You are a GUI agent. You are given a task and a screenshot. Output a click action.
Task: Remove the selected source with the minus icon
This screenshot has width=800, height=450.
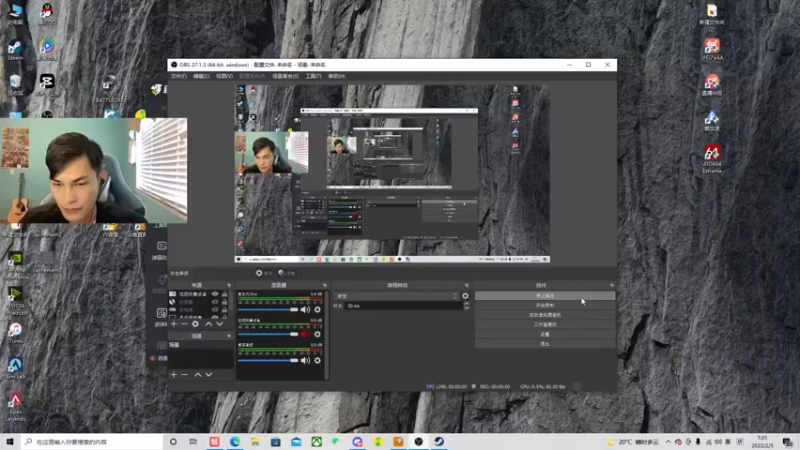click(x=184, y=324)
